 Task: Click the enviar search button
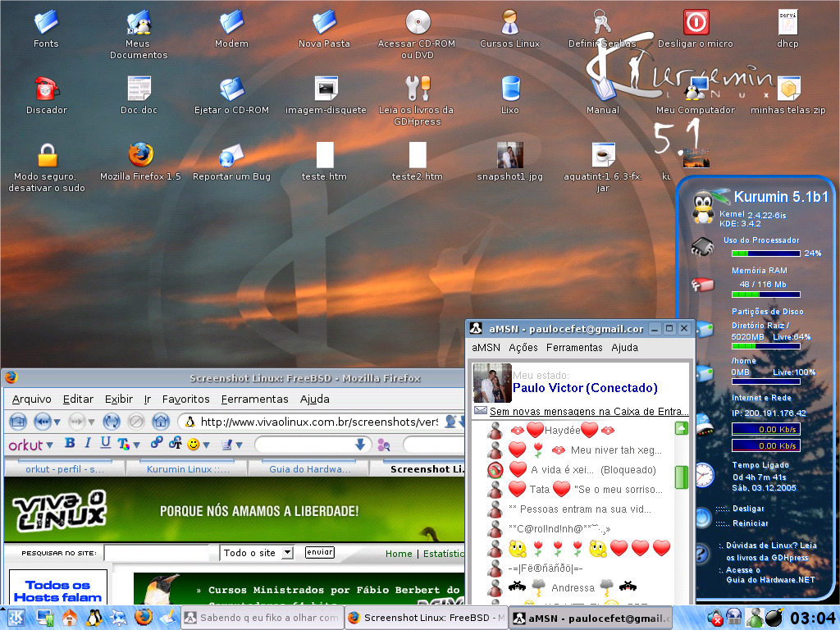pyautogui.click(x=320, y=552)
